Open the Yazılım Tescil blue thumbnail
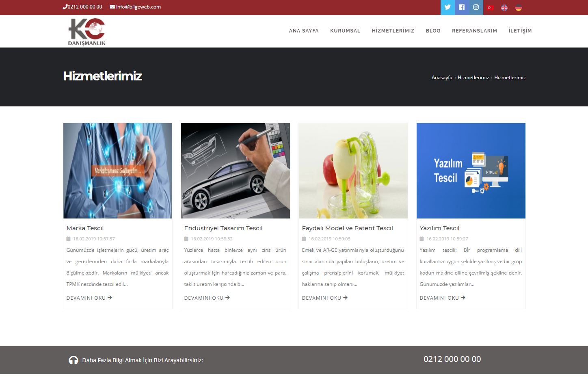Viewport: 588px width, 385px height. (471, 171)
